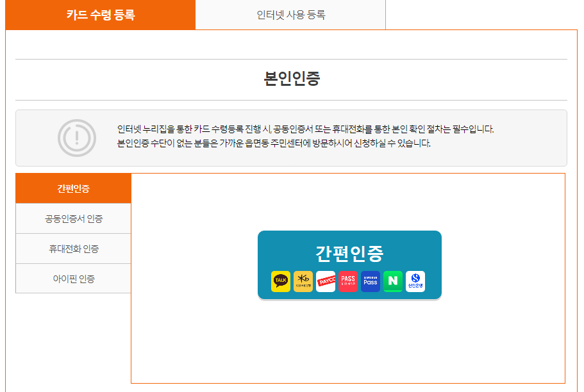This screenshot has height=392, width=584.
Task: Select the Naver authentication icon
Action: [392, 281]
